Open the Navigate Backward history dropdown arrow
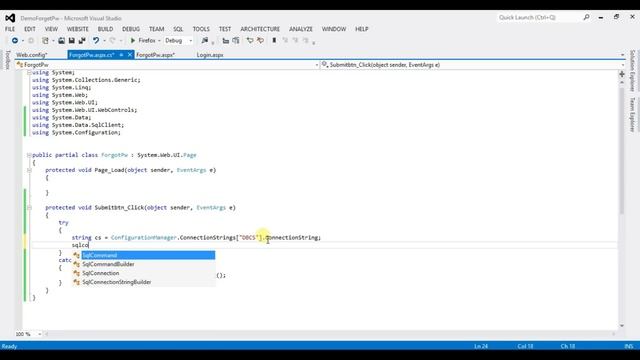 tap(23, 40)
